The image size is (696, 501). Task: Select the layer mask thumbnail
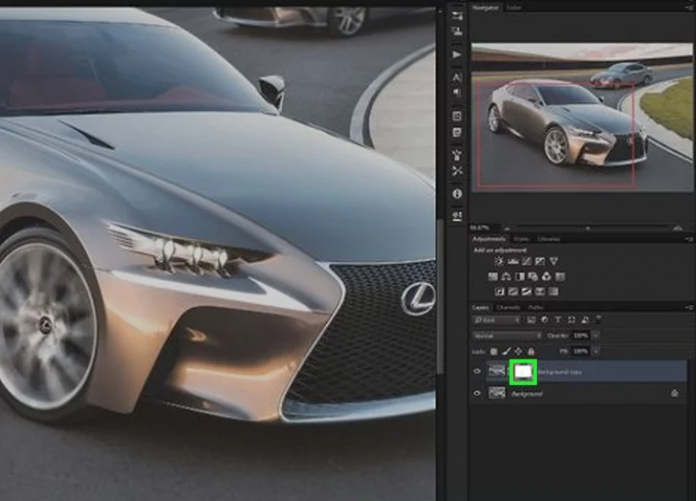click(x=523, y=371)
